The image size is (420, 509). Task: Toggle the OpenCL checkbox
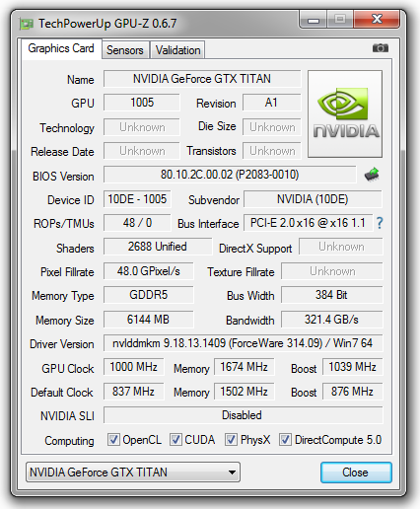113,440
